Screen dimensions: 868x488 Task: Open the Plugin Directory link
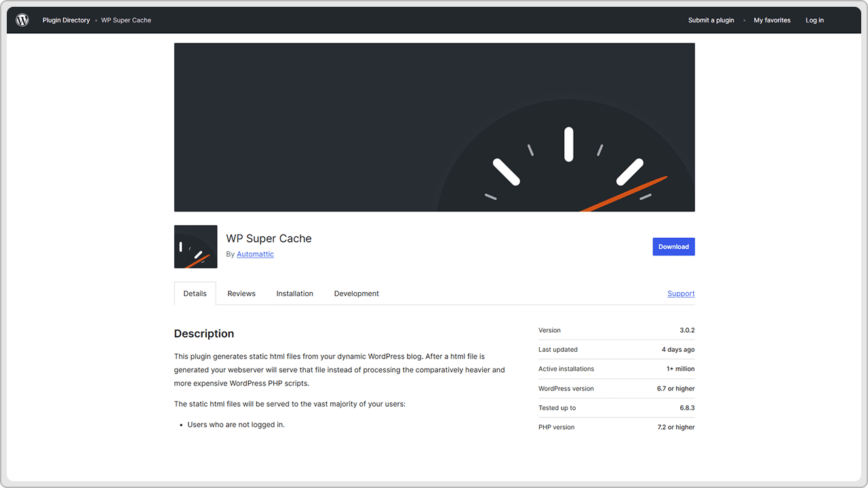point(66,20)
